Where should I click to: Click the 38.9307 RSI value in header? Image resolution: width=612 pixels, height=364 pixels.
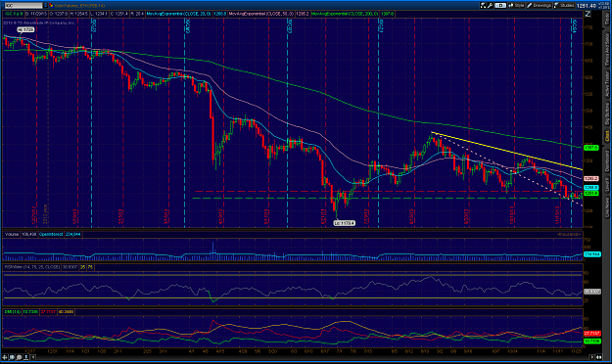[70, 267]
